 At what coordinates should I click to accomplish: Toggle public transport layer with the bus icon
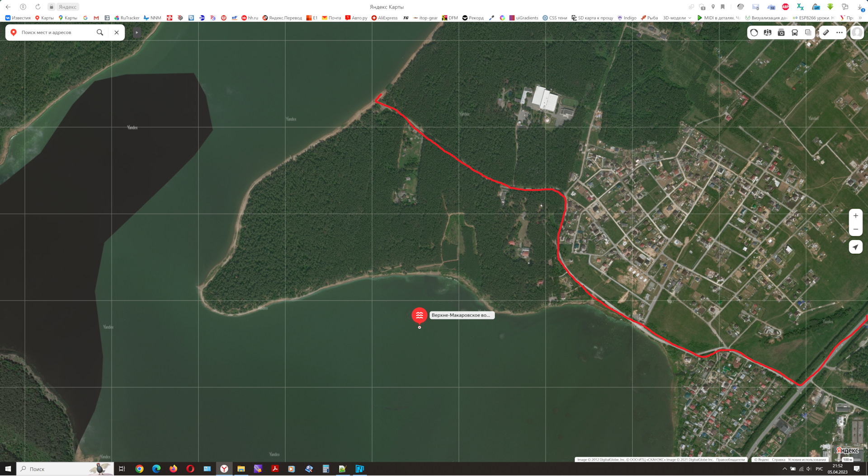795,33
